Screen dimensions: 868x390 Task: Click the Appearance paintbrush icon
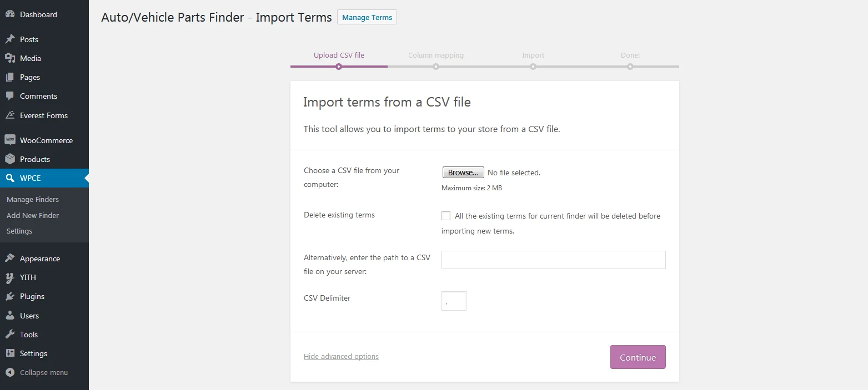coord(10,259)
